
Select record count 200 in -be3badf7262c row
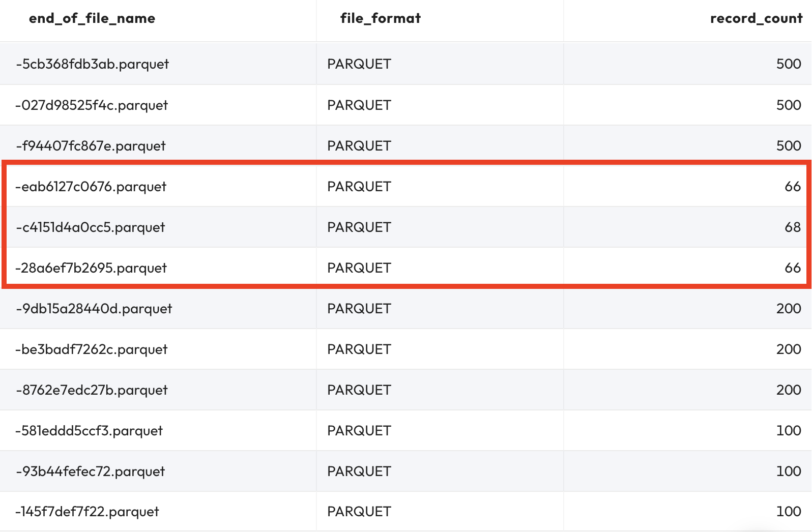pyautogui.click(x=789, y=349)
